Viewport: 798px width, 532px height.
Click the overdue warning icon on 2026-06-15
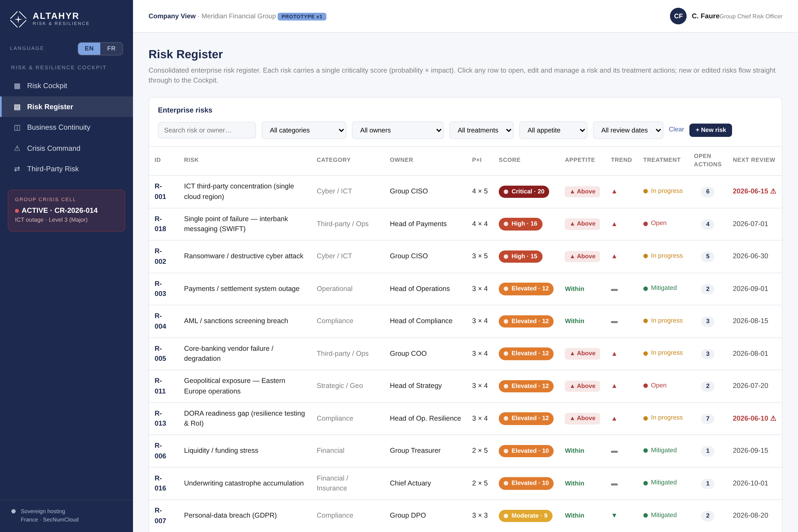(x=773, y=191)
